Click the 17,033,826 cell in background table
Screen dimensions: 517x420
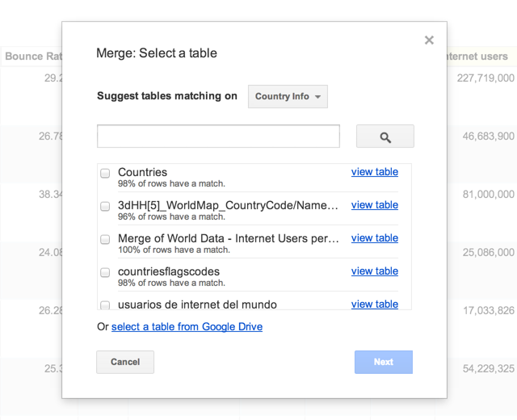[489, 310]
